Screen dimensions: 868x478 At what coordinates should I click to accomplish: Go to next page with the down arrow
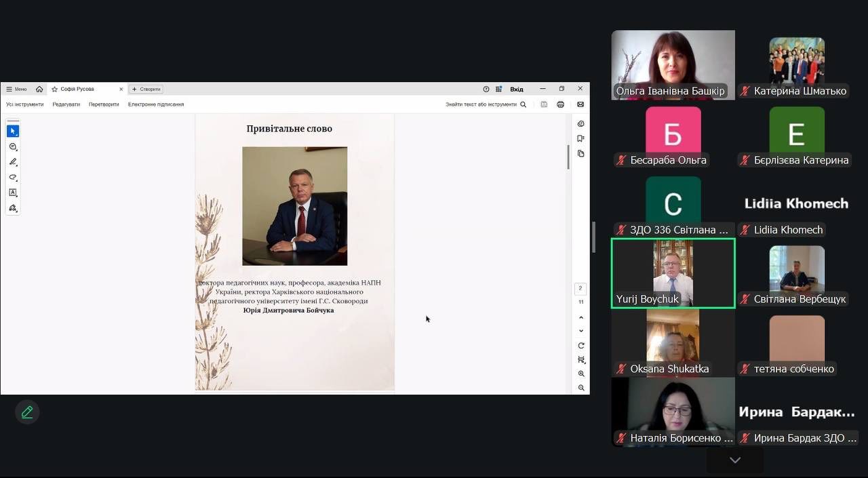(x=581, y=331)
